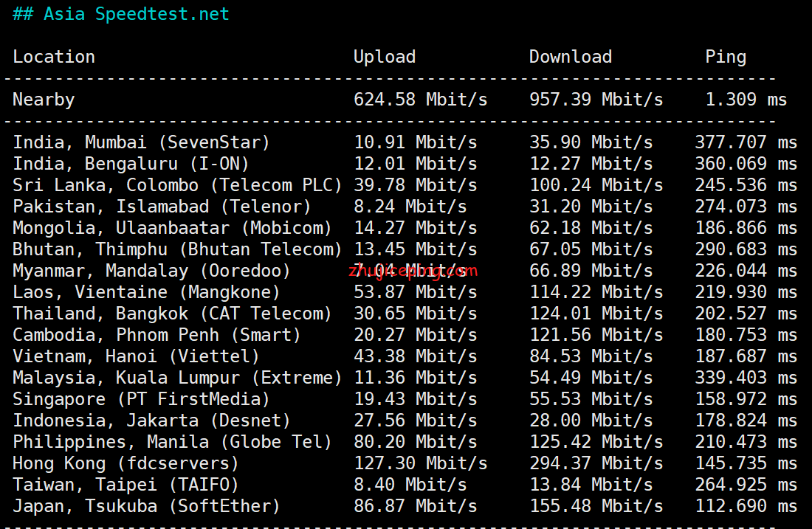Click the Ping column header

pyautogui.click(x=726, y=57)
